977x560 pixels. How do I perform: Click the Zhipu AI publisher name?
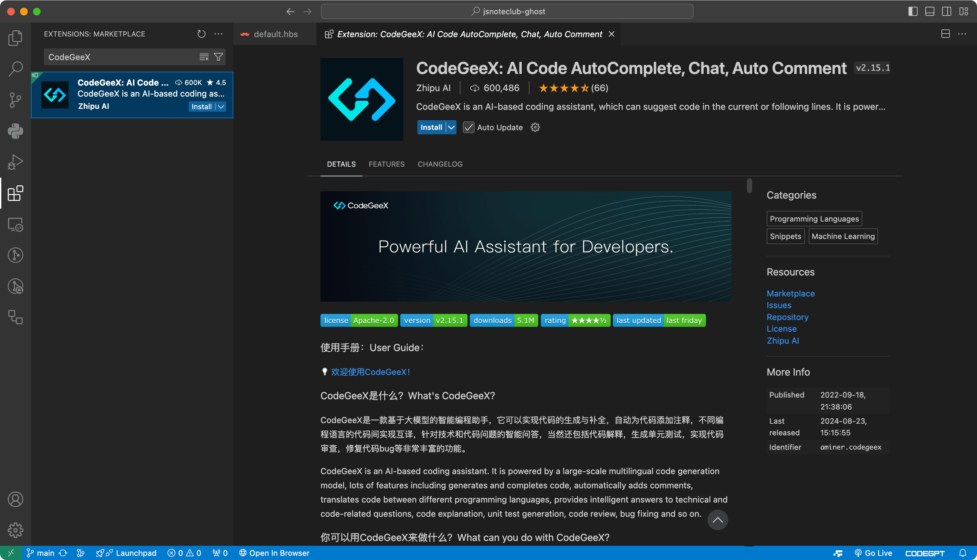[433, 88]
